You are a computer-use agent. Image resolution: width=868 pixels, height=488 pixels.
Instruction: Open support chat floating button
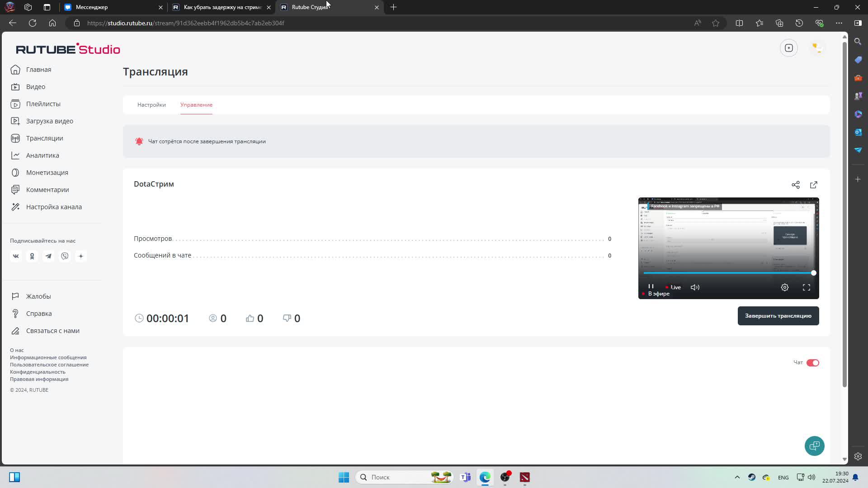click(x=814, y=446)
